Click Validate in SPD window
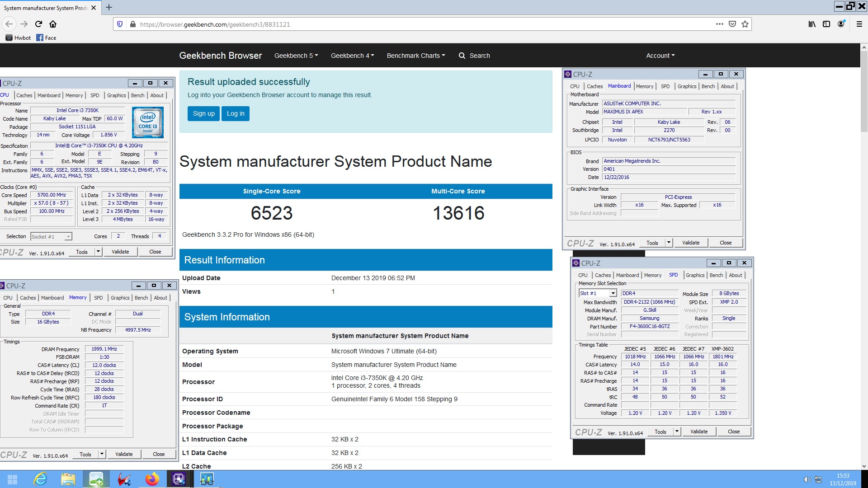 click(699, 432)
